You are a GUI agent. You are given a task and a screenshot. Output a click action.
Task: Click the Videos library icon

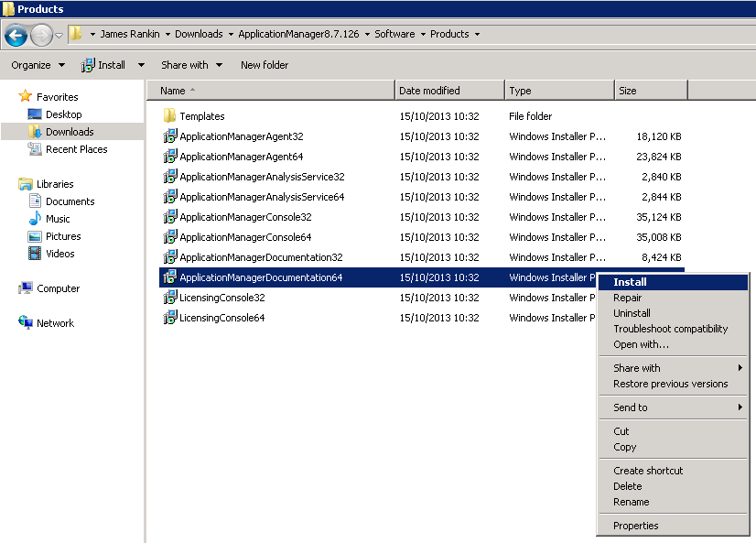[x=35, y=254]
